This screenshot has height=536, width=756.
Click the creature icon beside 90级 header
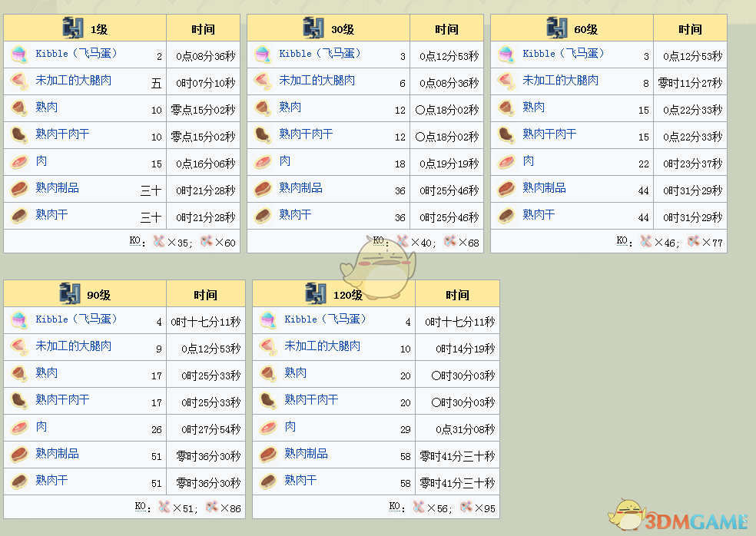(x=70, y=293)
